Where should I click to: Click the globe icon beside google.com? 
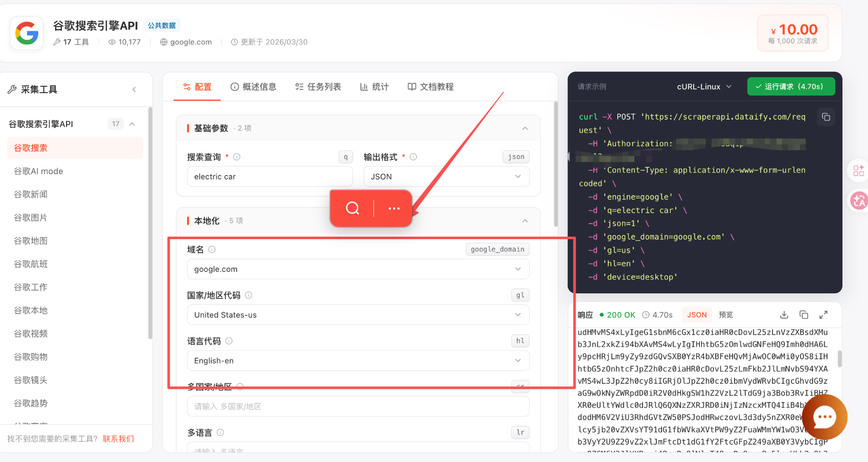point(164,42)
